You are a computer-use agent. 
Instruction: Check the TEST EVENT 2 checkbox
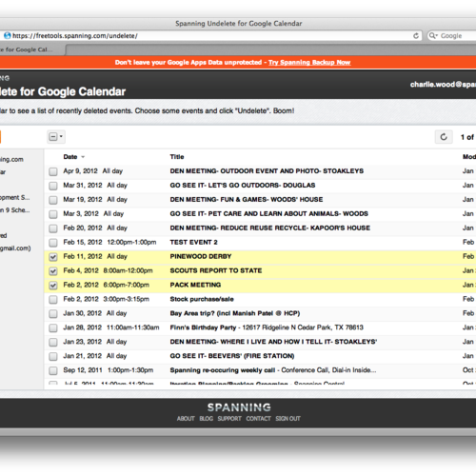[53, 243]
